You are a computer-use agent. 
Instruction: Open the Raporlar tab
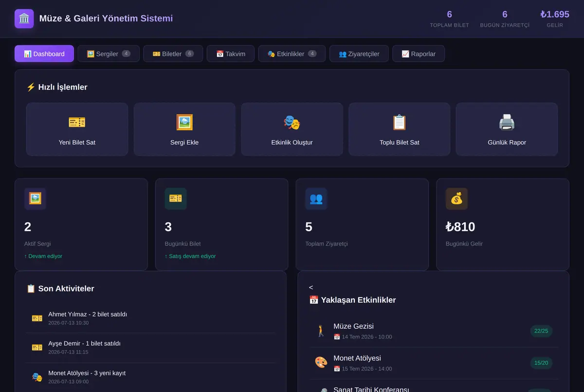[419, 53]
